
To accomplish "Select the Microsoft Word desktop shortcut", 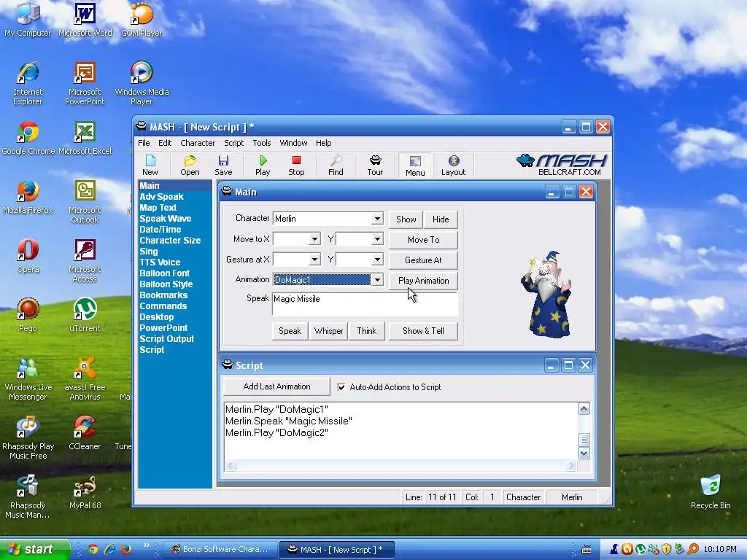I will (85, 20).
